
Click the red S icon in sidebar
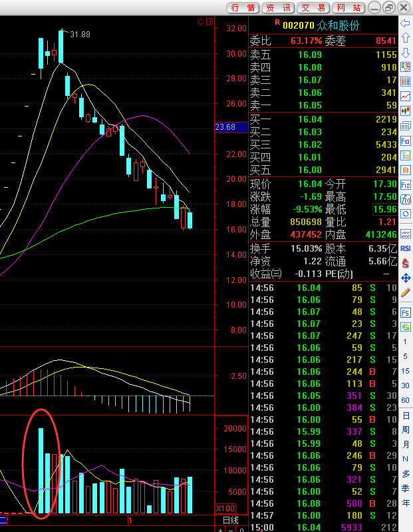(x=406, y=263)
